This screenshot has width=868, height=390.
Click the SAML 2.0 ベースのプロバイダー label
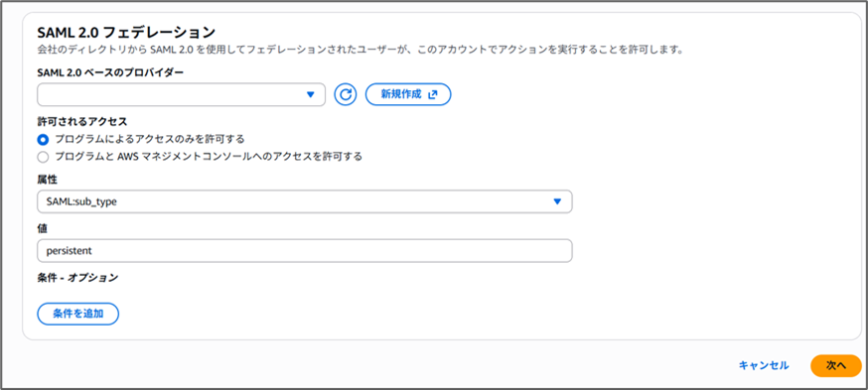pyautogui.click(x=110, y=72)
